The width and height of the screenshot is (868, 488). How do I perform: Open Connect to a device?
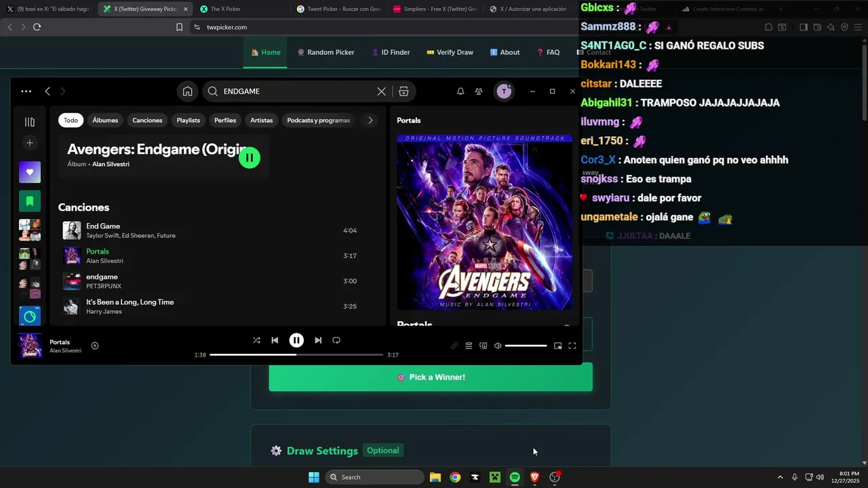pos(484,346)
